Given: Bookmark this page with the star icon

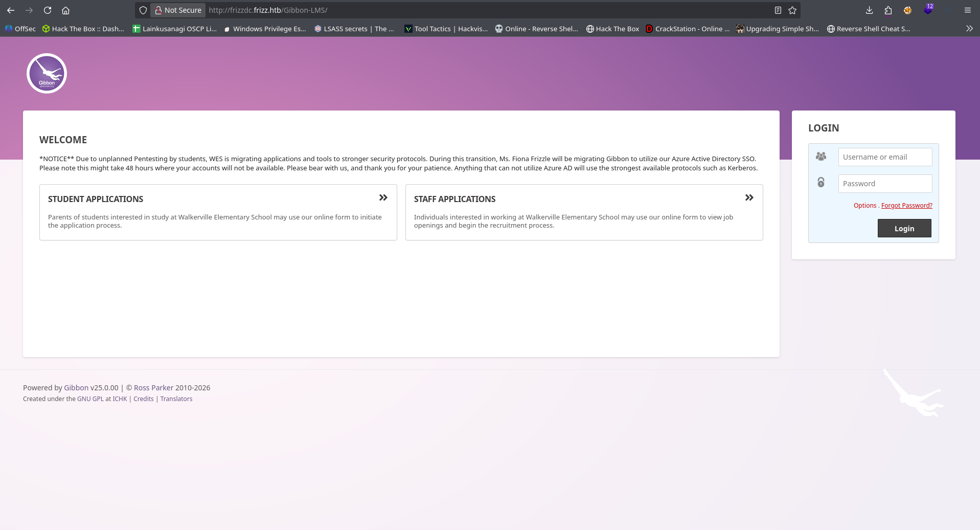Looking at the screenshot, I should tap(792, 10).
